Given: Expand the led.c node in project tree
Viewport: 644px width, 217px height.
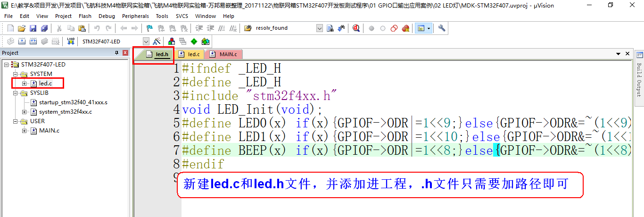Looking at the screenshot, I should click(25, 83).
